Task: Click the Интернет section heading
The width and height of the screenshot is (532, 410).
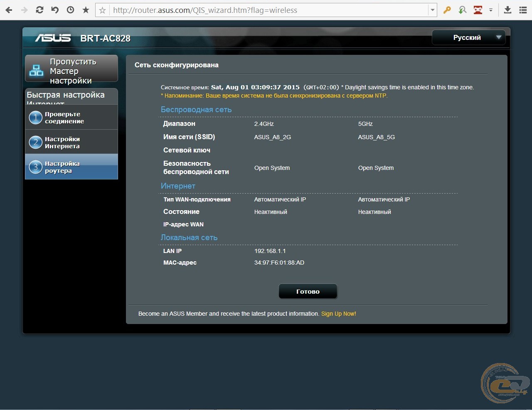Action: tap(178, 186)
